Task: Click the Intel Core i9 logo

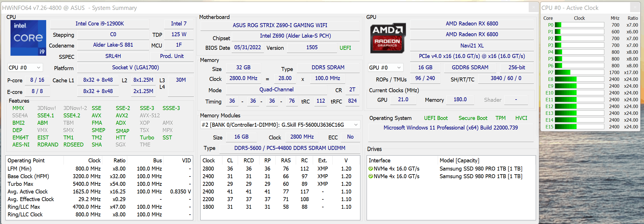Action: pos(28,38)
